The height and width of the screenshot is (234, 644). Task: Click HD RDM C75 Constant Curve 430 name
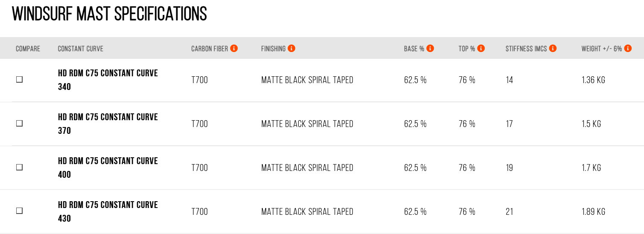click(x=108, y=211)
